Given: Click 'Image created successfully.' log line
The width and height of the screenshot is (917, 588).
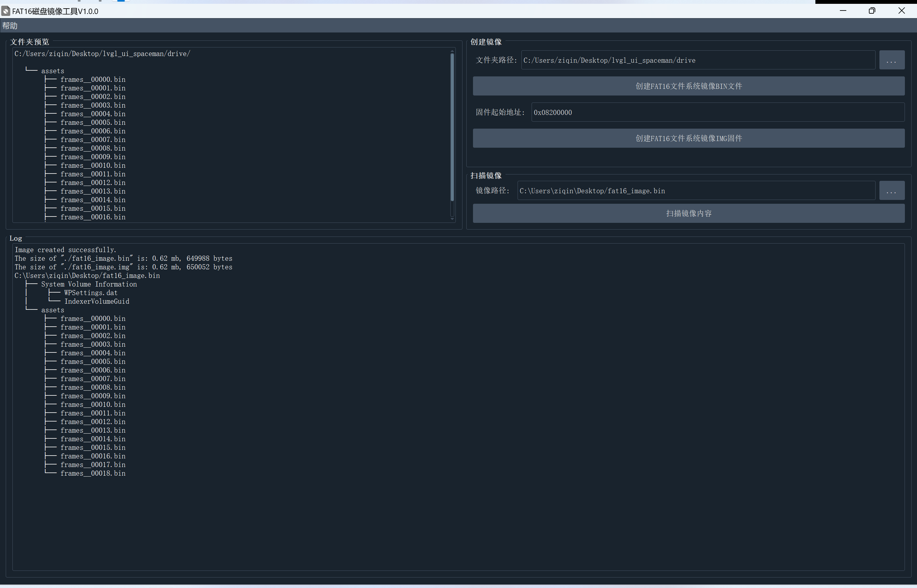Looking at the screenshot, I should [x=65, y=250].
